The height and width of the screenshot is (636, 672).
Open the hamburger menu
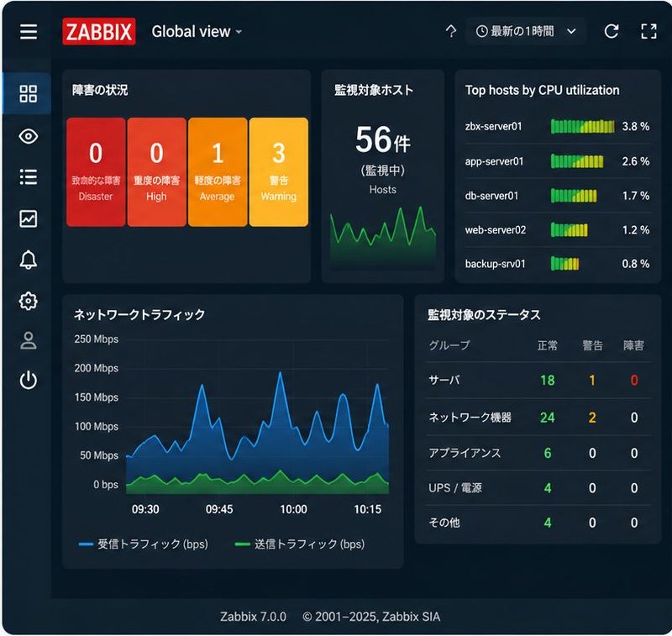[x=29, y=31]
